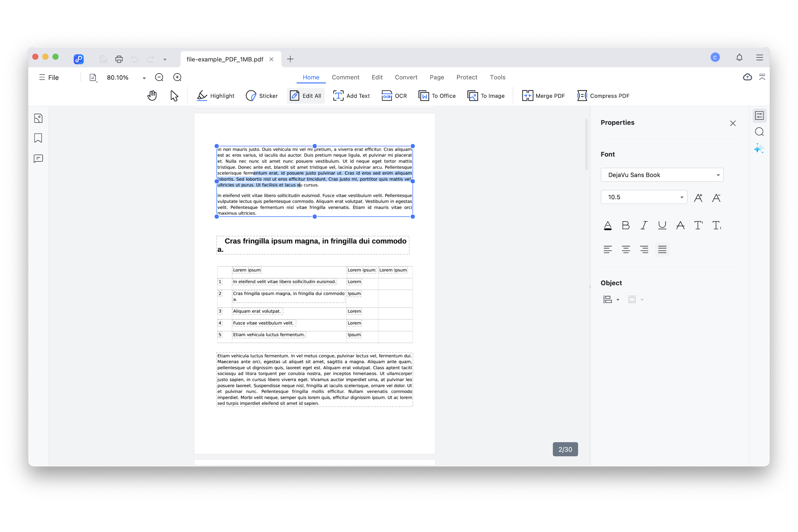Switch to the Edit tab

pyautogui.click(x=377, y=77)
